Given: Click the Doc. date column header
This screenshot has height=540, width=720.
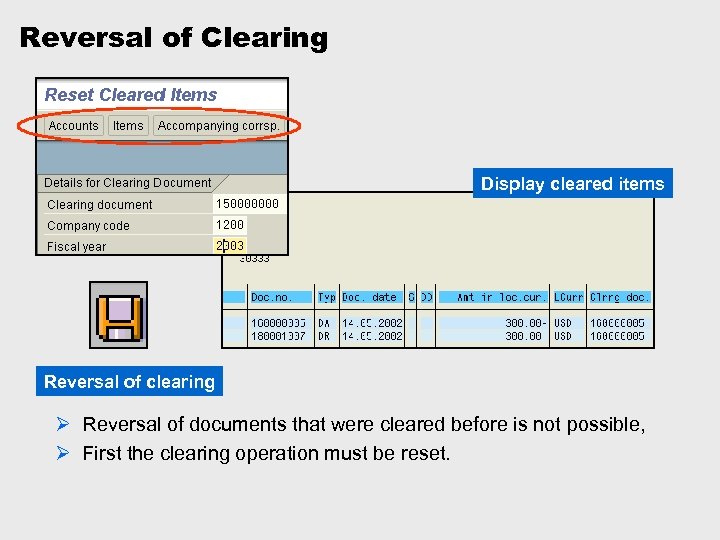Looking at the screenshot, I should (x=371, y=298).
